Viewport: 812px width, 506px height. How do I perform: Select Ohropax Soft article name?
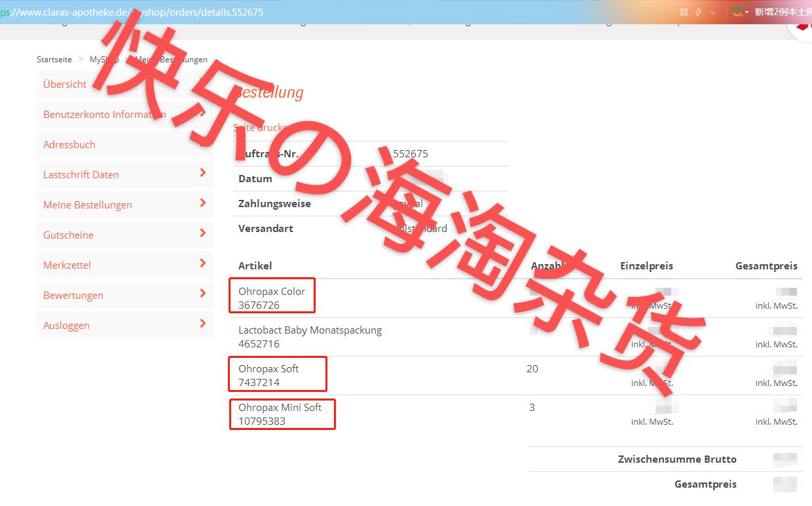268,368
